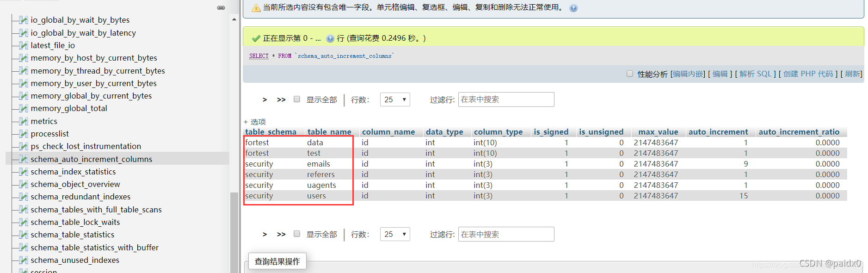Click view icon beside schema_index_statistics
The image size is (868, 273).
(24, 172)
